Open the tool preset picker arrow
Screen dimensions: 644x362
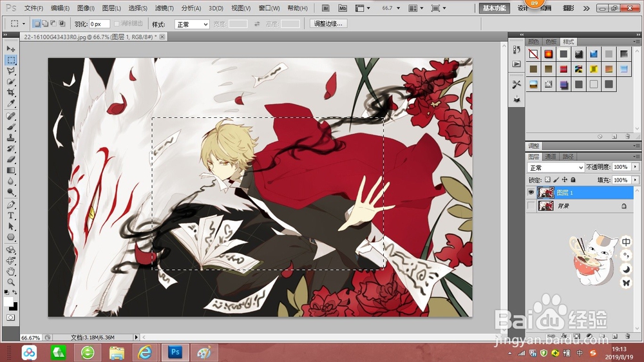click(x=23, y=24)
